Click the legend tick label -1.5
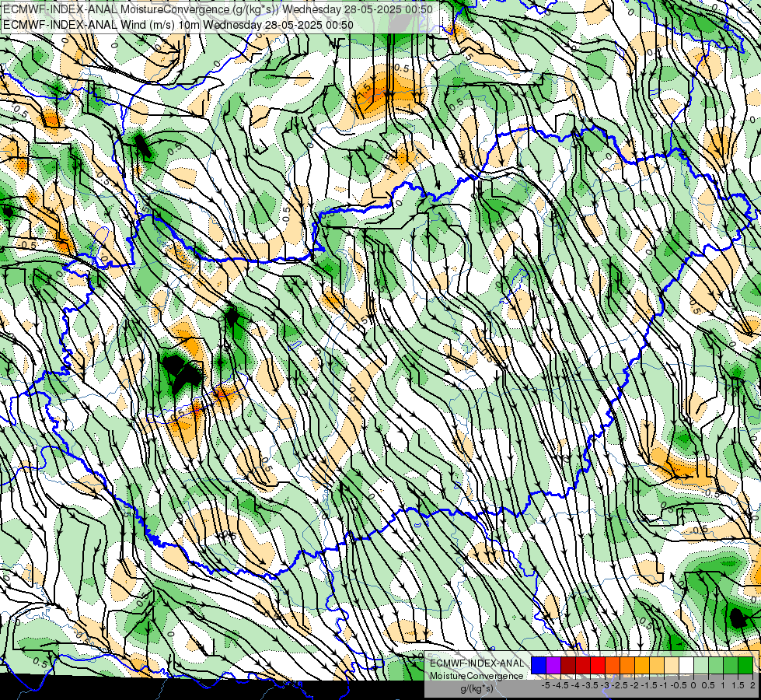The height and width of the screenshot is (700, 761). coord(649,685)
